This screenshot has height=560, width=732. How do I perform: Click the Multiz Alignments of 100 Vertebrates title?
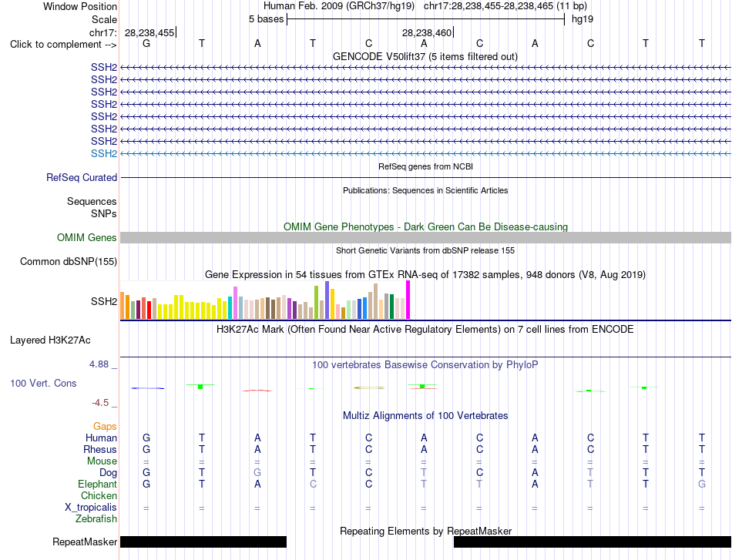[x=425, y=416]
